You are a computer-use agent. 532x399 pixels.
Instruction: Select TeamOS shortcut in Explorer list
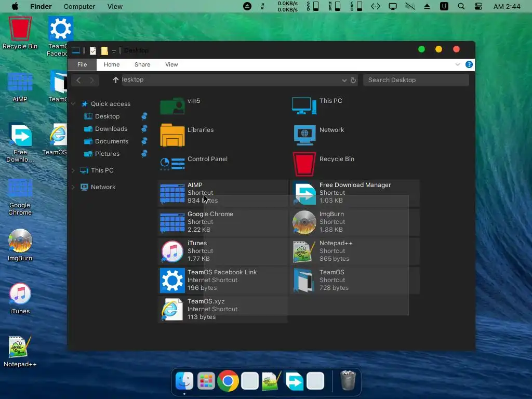point(355,280)
